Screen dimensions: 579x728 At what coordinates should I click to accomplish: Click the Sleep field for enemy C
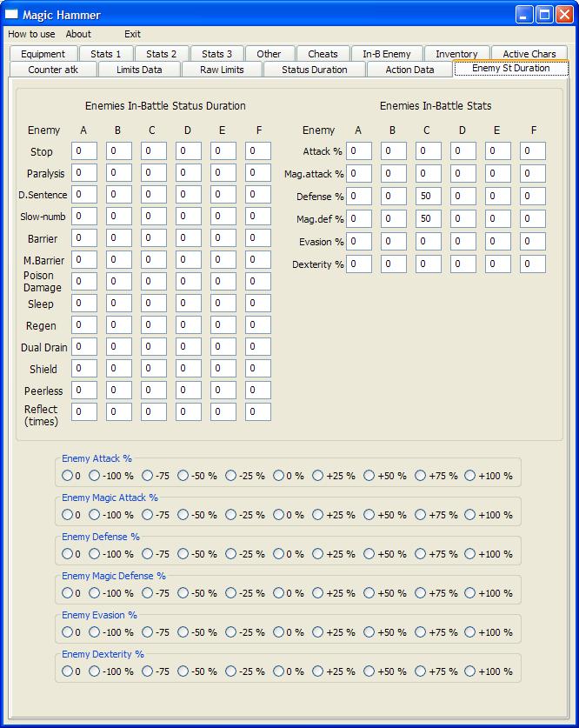[x=154, y=304]
